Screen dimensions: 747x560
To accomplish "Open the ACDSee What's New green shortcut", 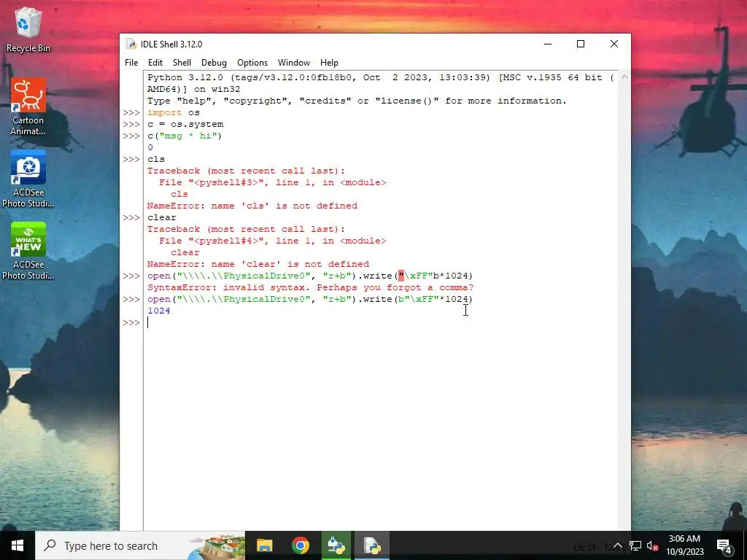I will coord(28,251).
